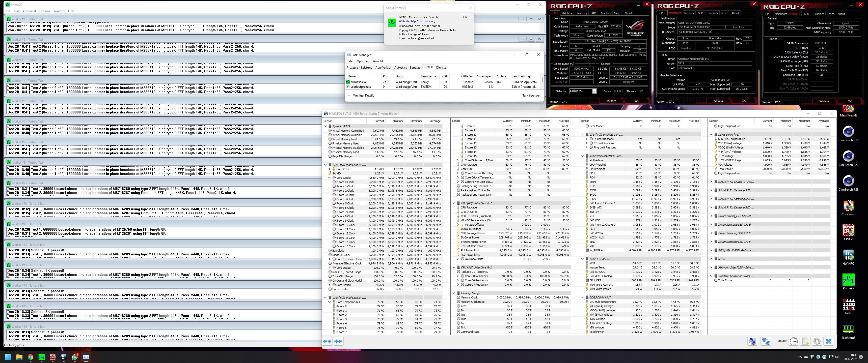Open HWiNFO desktop shortcut icon

click(x=848, y=257)
